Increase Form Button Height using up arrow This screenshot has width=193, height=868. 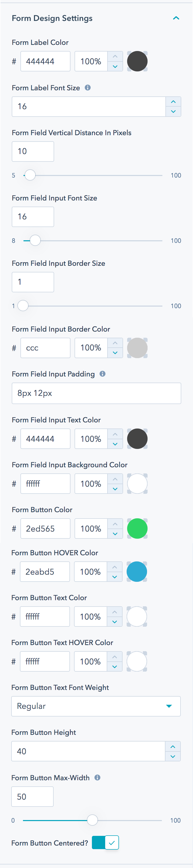173,747
